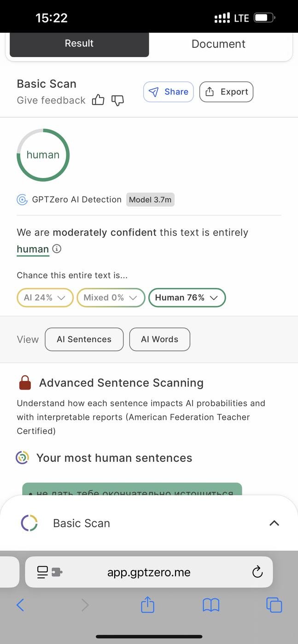Click the thumbs down feedback icon

(118, 100)
